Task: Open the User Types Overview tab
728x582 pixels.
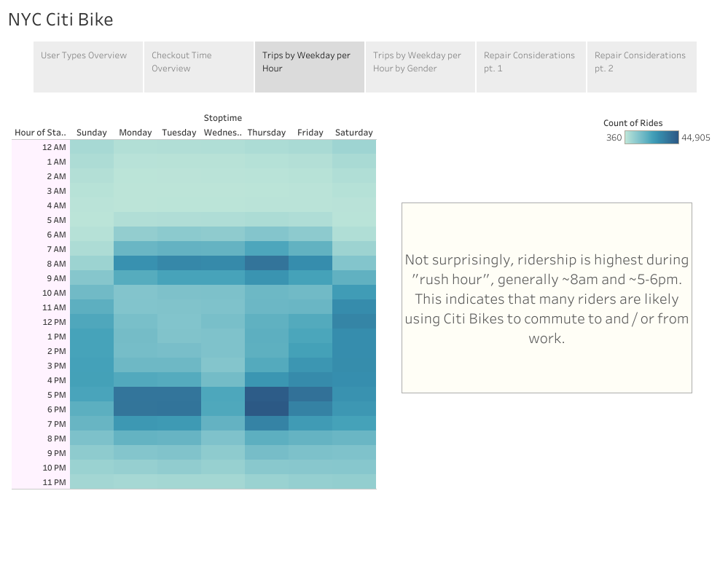Action: pyautogui.click(x=88, y=67)
